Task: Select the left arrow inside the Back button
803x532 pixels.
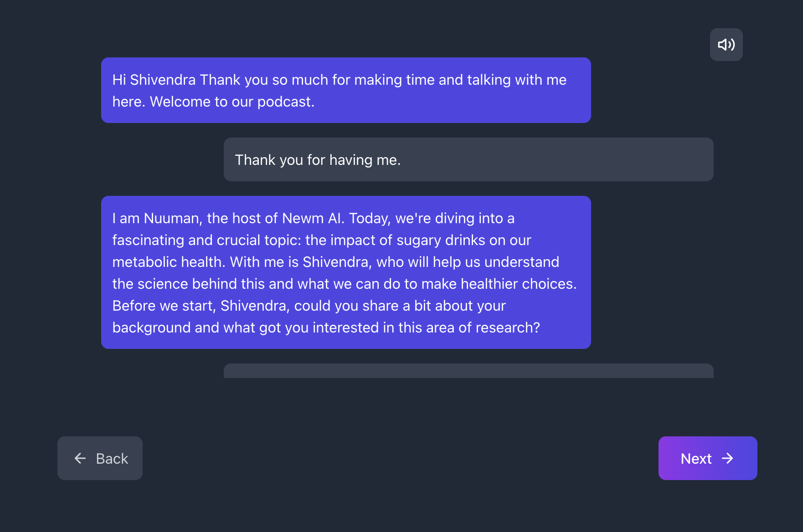Action: pyautogui.click(x=80, y=458)
